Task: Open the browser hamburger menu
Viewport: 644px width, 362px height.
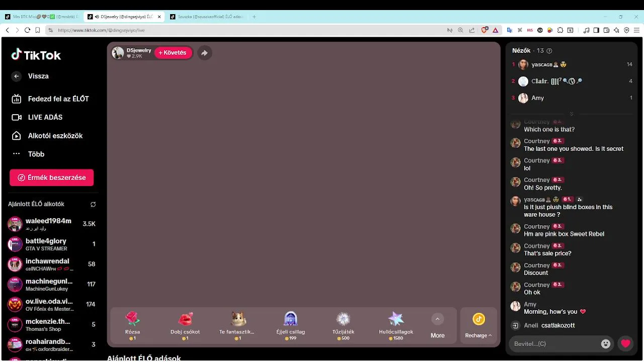Action: tap(636, 30)
